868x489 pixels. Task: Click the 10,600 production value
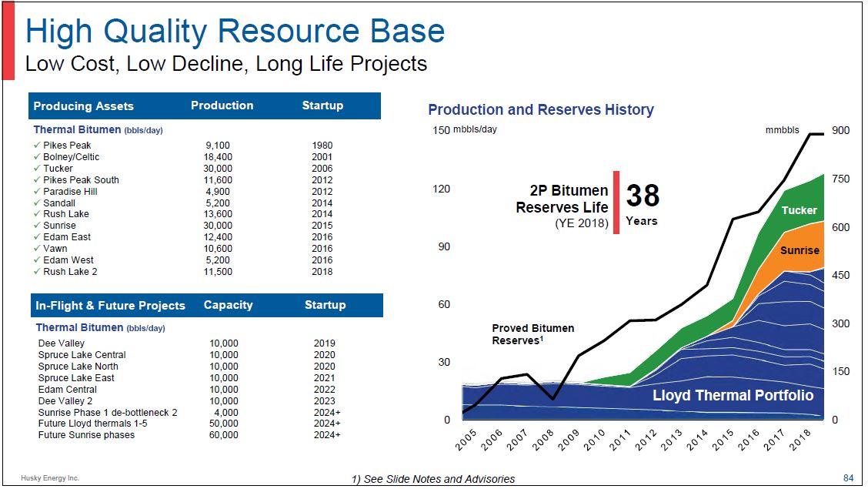[x=218, y=249]
